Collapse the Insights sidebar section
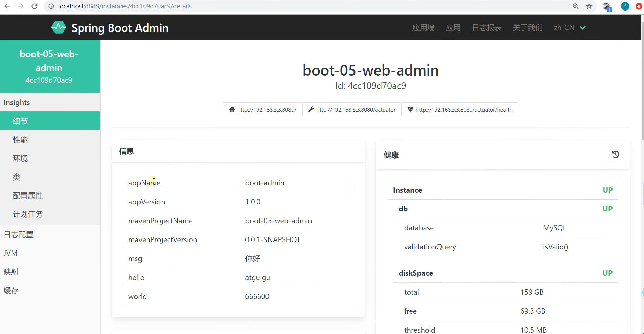Image resolution: width=644 pixels, height=334 pixels. [50, 102]
